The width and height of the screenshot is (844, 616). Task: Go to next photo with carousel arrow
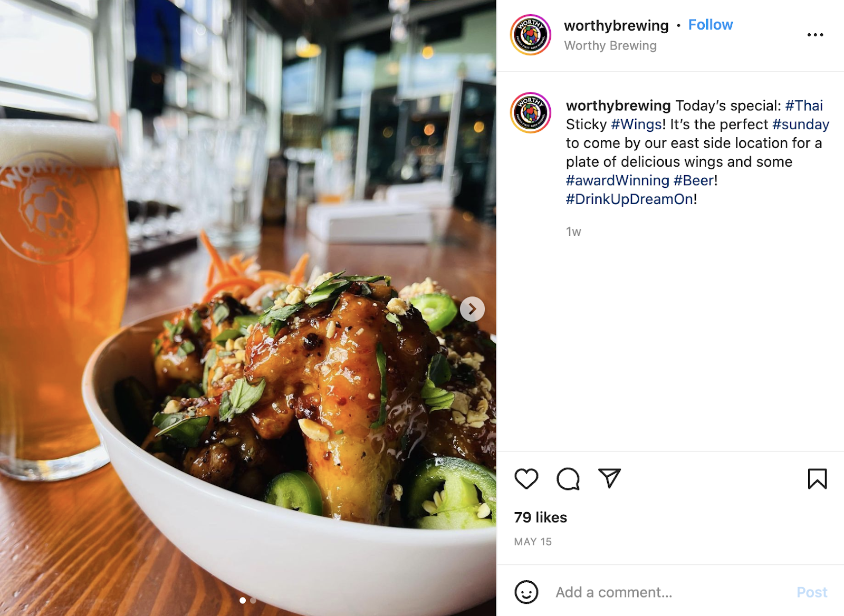coord(472,309)
